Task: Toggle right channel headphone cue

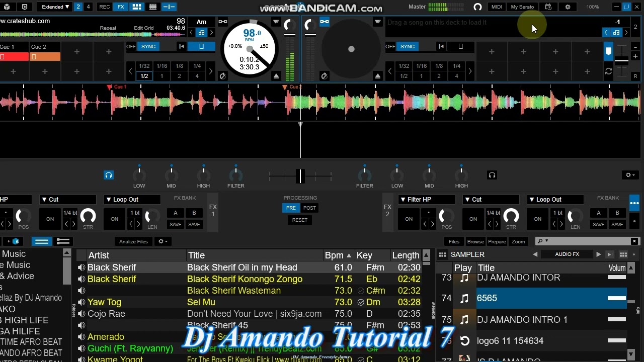Action: [x=492, y=175]
